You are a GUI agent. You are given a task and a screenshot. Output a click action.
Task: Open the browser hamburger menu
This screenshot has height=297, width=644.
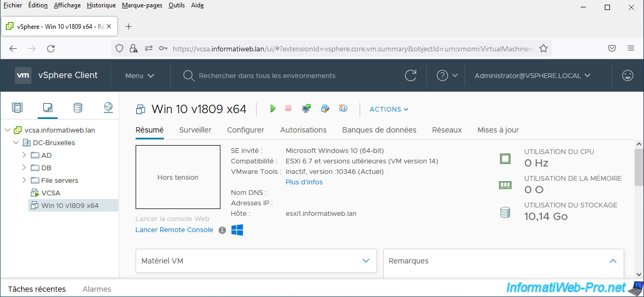631,48
